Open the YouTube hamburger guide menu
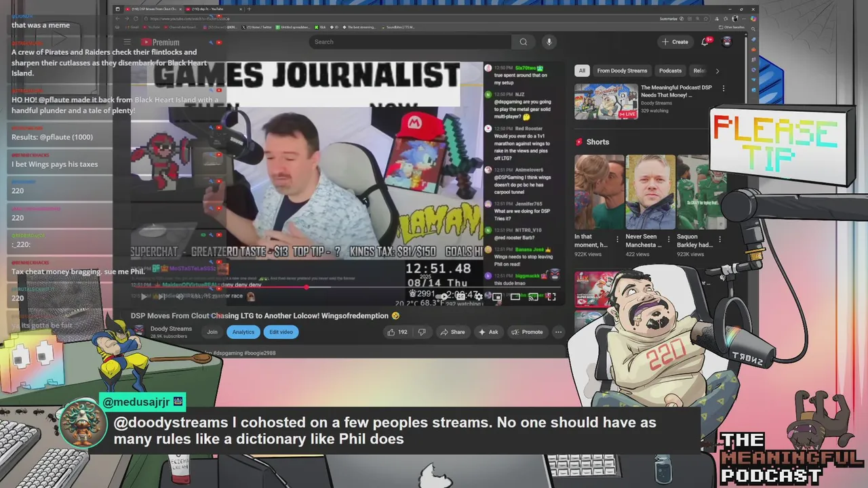868x488 pixels. [x=127, y=42]
